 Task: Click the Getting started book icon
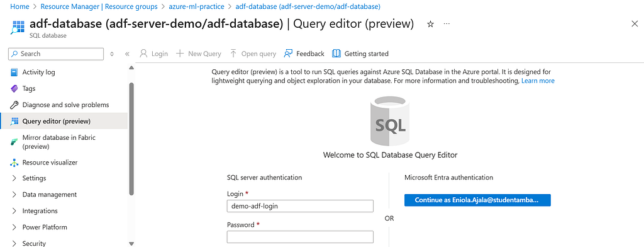point(336,54)
